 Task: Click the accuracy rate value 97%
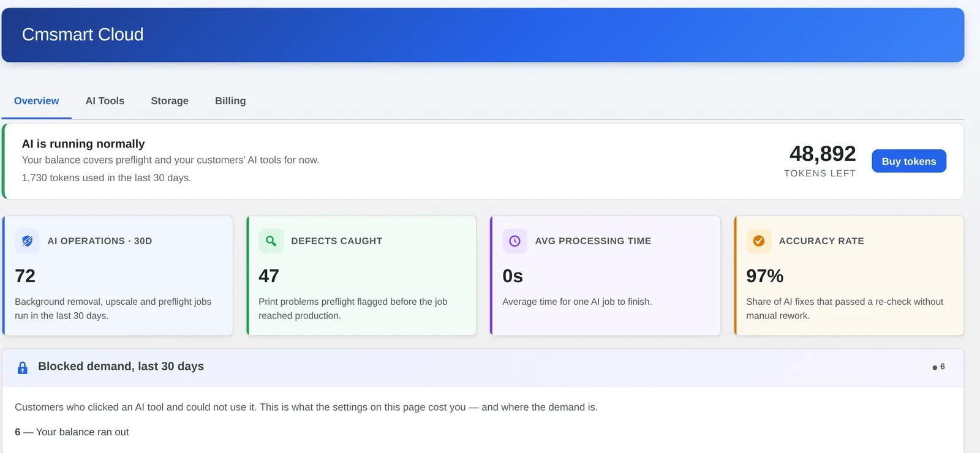[x=765, y=276]
